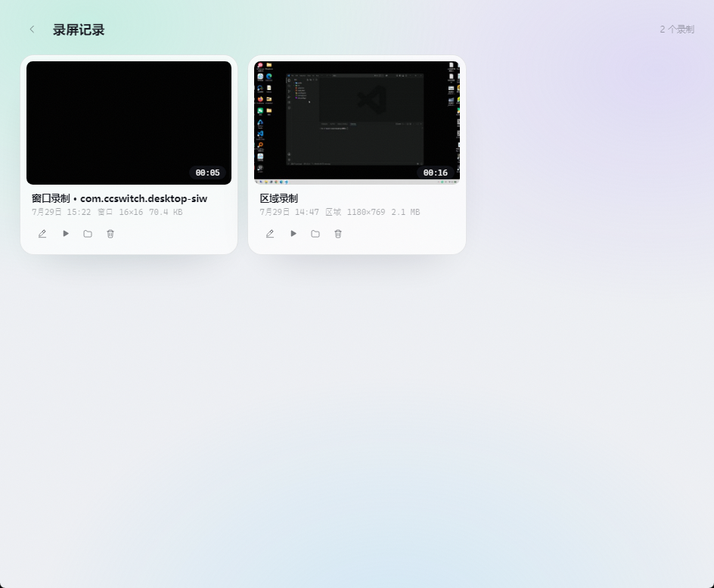Image resolution: width=714 pixels, height=588 pixels.
Task: Play the com.ccswitch.desktop-siw window recording
Action: (x=66, y=234)
